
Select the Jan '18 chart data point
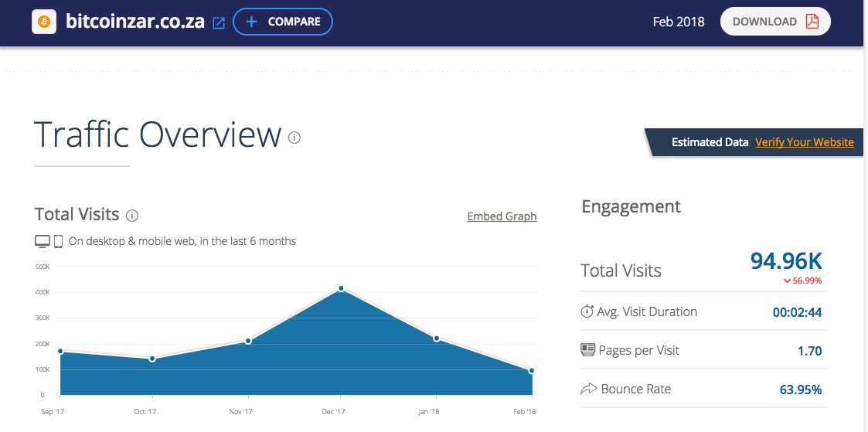(437, 338)
